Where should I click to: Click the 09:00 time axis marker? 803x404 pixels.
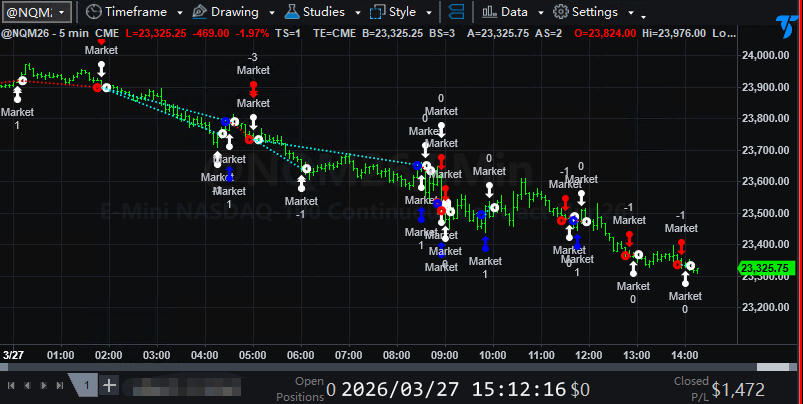(444, 355)
